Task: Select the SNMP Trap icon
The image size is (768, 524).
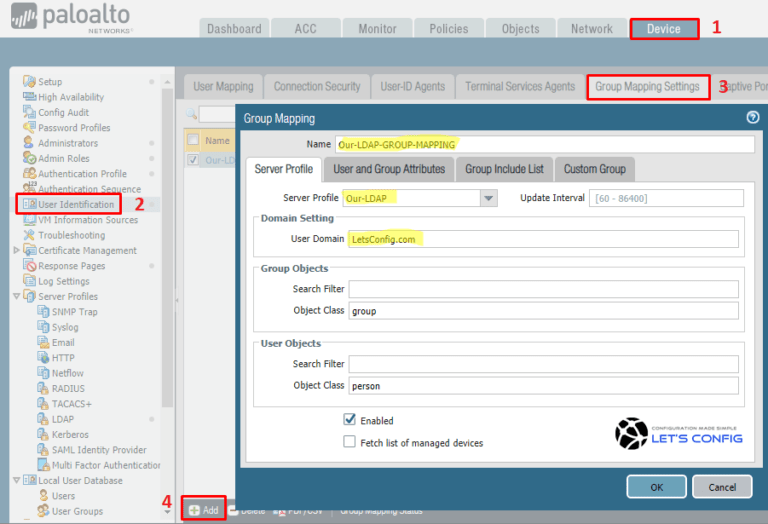Action: (43, 311)
